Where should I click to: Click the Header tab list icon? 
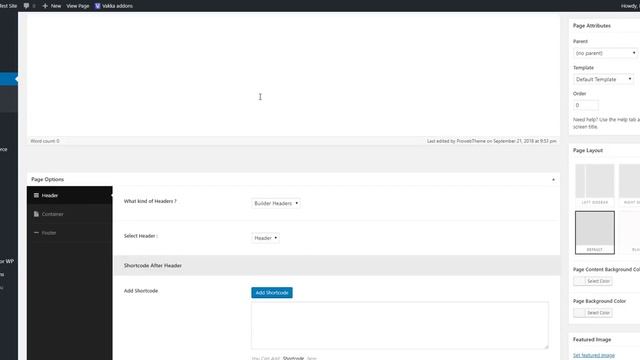click(x=36, y=196)
